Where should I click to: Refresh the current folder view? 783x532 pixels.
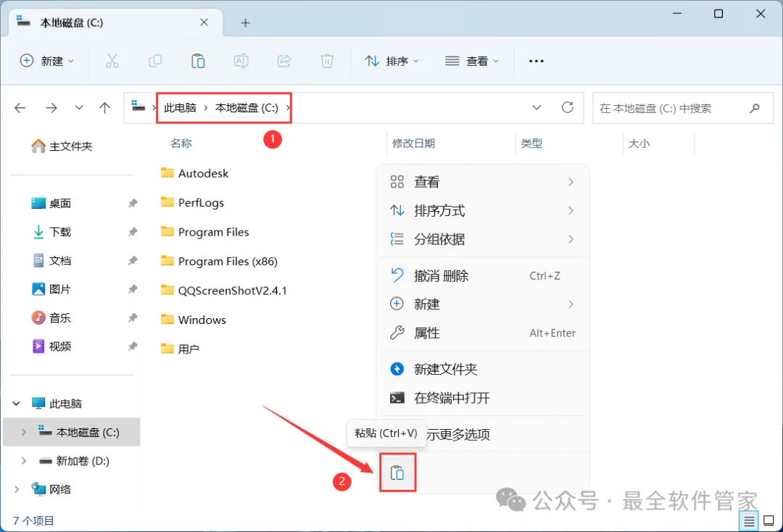pyautogui.click(x=567, y=107)
